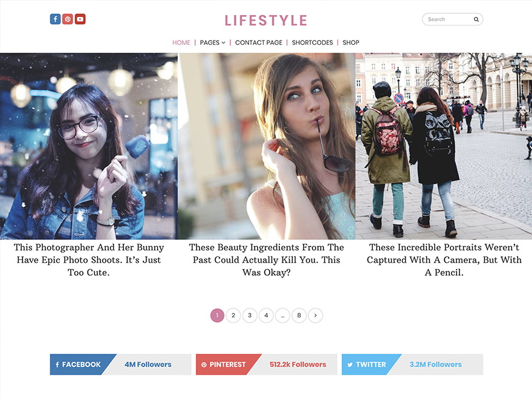This screenshot has width=532, height=399.
Task: Open the YouTube icon in header
Action: tap(80, 19)
